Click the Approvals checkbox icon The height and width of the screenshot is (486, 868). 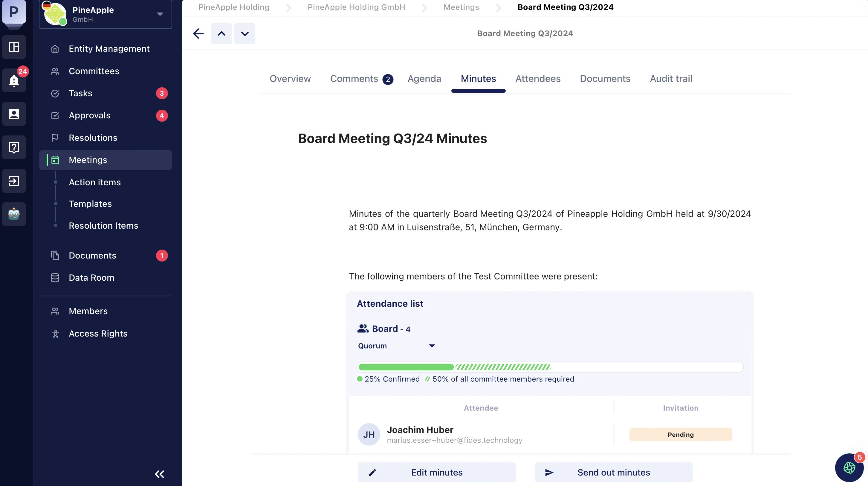pos(55,116)
